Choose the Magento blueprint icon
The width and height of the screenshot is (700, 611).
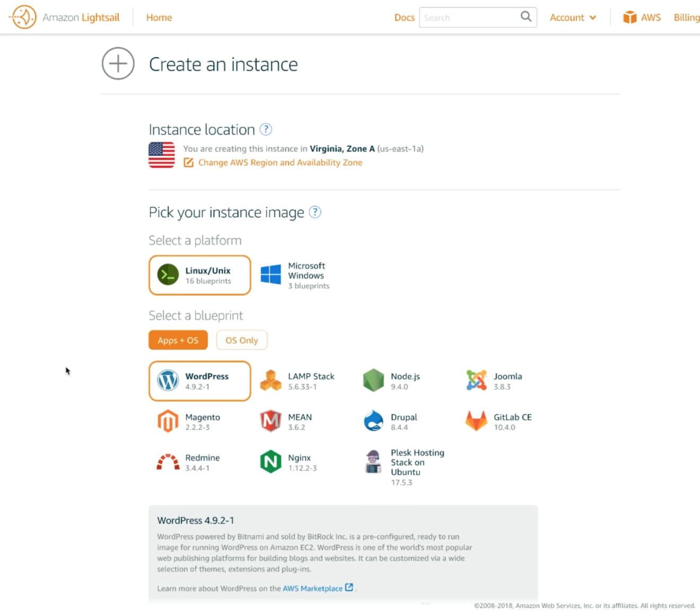pos(168,421)
